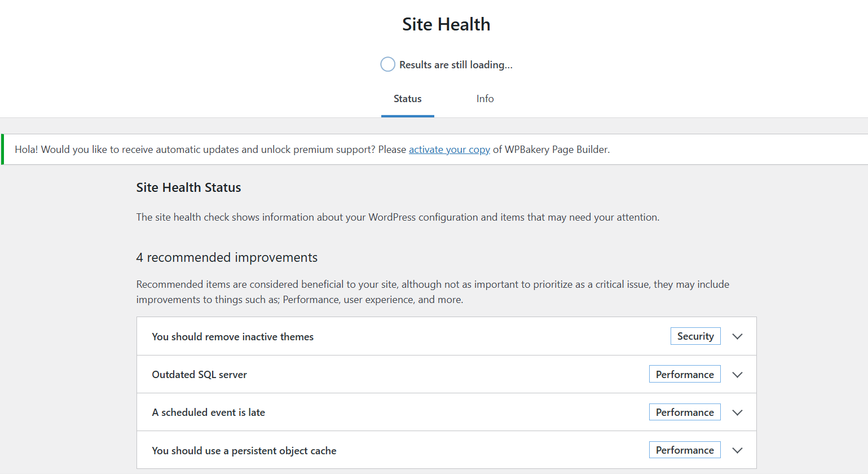Click the chevron icon for inactive themes
This screenshot has width=868, height=474.
(737, 336)
